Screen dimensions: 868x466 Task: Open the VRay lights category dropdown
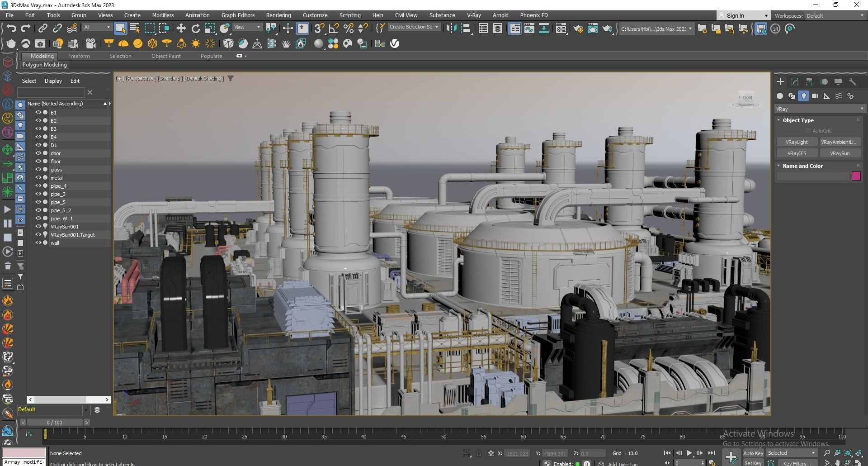[x=820, y=109]
